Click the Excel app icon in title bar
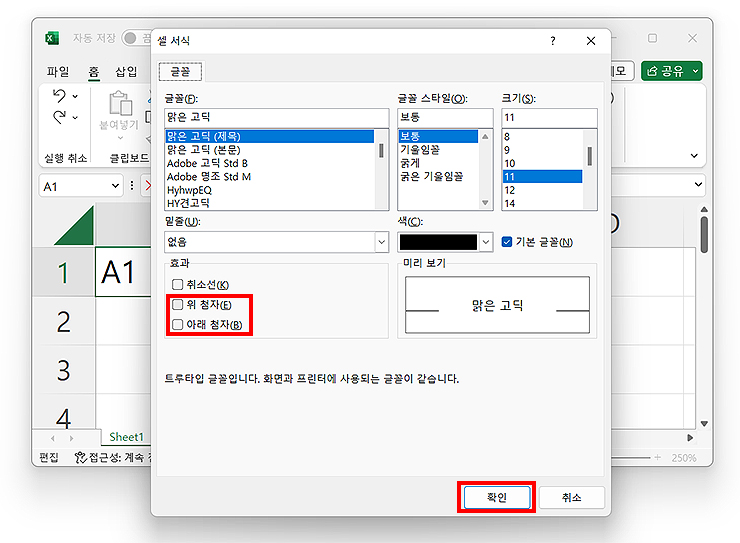The height and width of the screenshot is (543, 740). [x=52, y=38]
